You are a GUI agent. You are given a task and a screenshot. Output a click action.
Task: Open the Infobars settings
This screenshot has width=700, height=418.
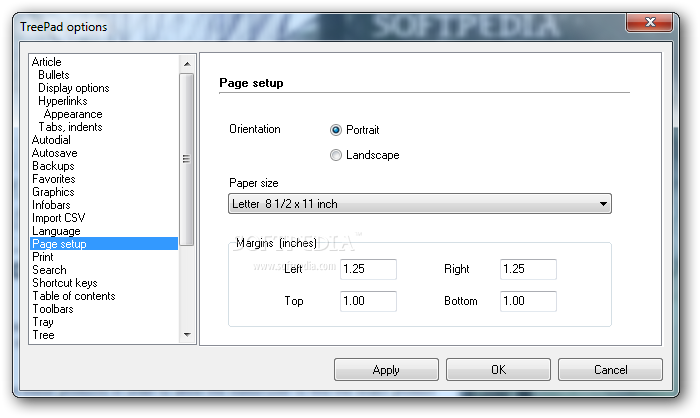coord(51,205)
